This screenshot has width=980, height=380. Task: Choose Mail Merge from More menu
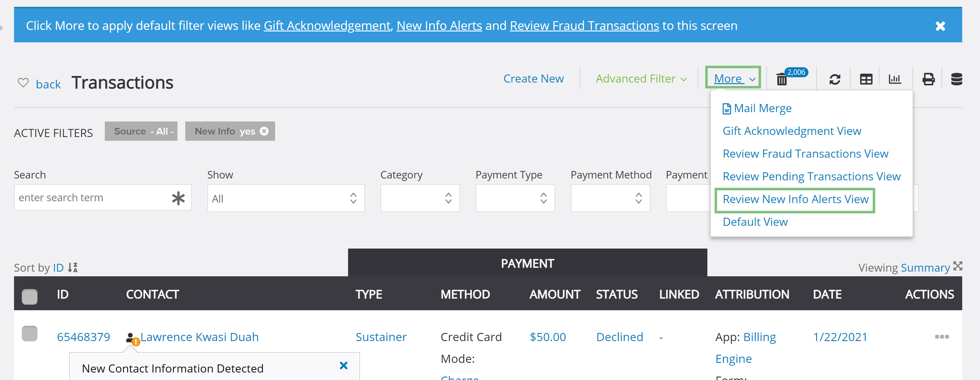(757, 108)
